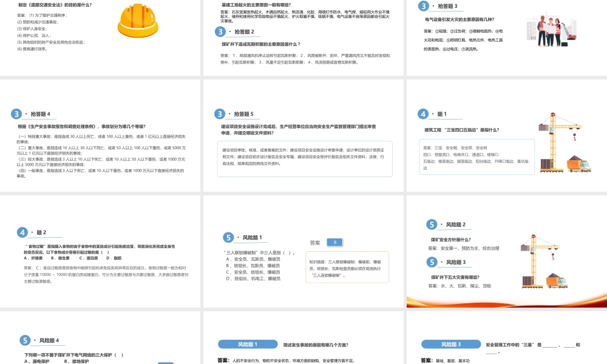The width and height of the screenshot is (607, 364).
Task: Click the blue answer B button
Action: coord(335,243)
